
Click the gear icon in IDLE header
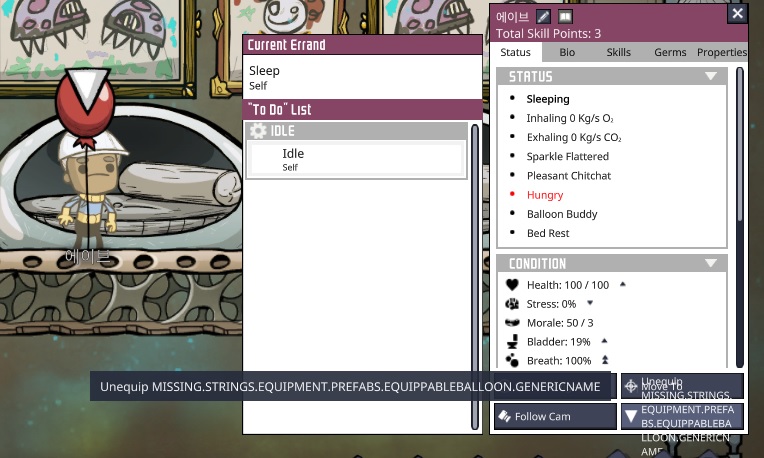(258, 131)
